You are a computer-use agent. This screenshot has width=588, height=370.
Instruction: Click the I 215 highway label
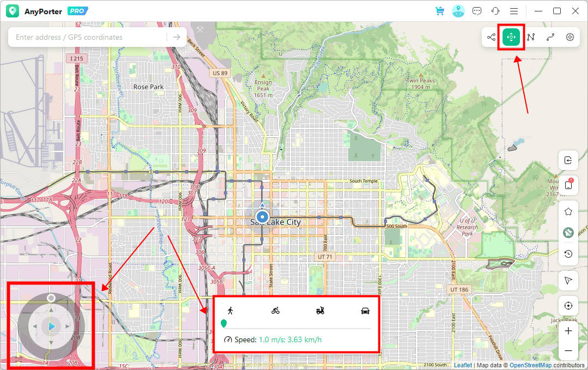pos(77,58)
